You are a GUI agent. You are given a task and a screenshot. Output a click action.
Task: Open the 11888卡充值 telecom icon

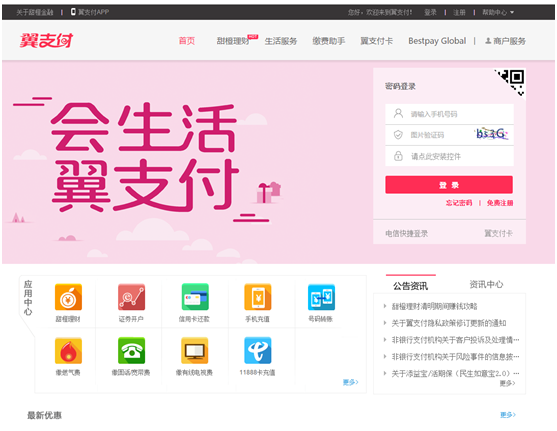[x=258, y=350]
